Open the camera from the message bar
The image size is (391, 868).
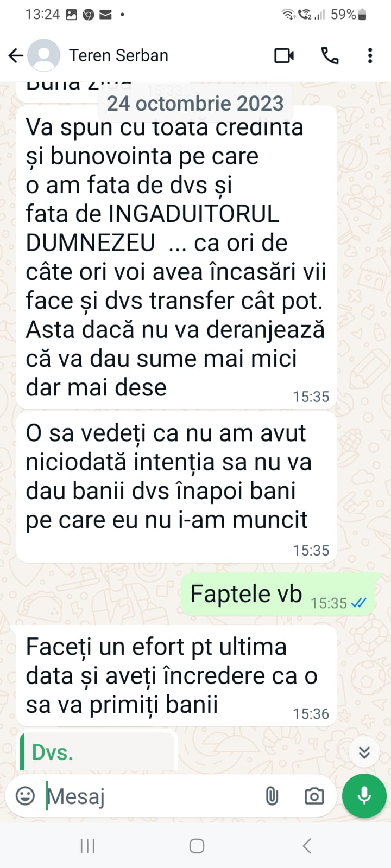314,796
